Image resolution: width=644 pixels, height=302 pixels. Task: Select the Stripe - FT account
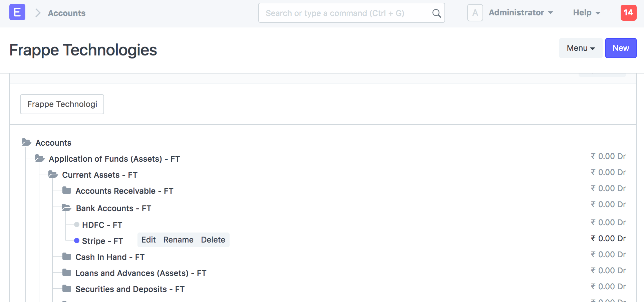[x=102, y=241]
